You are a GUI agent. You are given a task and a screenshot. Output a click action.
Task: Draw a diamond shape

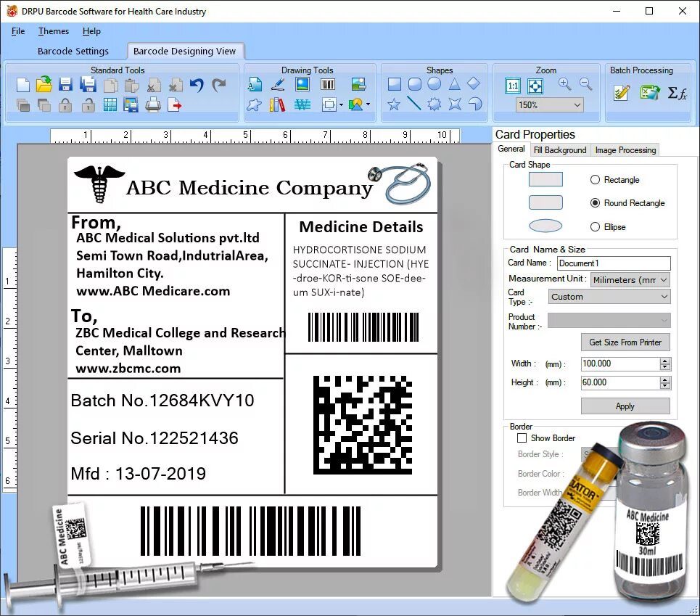474,83
